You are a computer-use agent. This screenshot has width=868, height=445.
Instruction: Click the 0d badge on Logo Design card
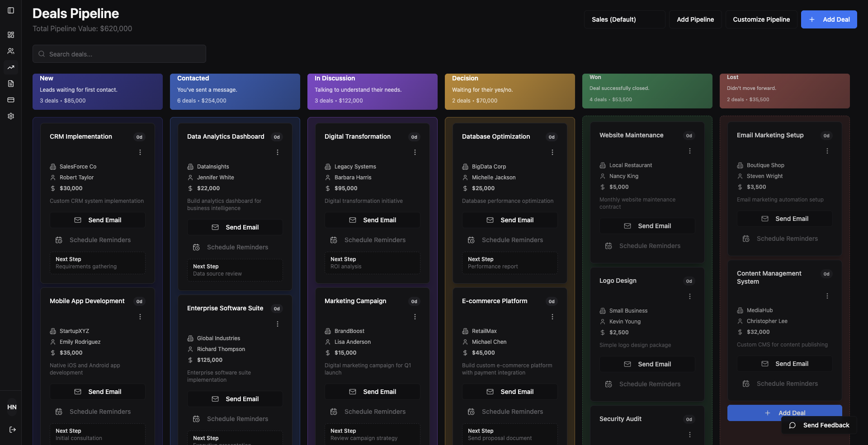pos(689,281)
